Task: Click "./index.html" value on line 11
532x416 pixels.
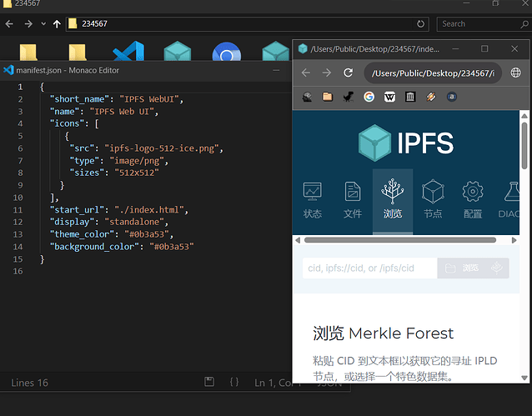Action: coord(149,210)
